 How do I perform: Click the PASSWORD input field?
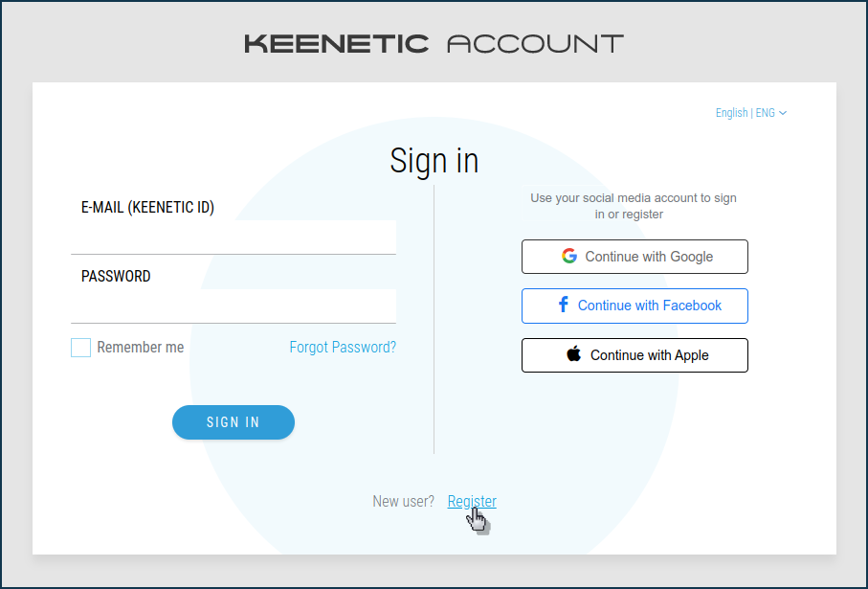(234, 305)
